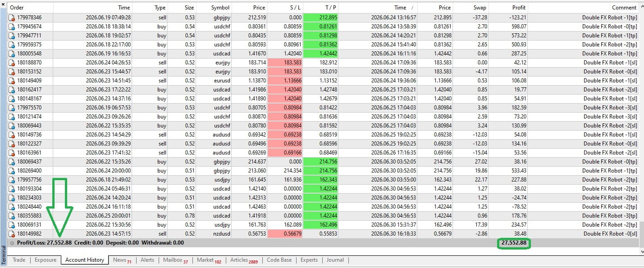Image resolution: width=644 pixels, height=268 pixels.
Task: Click the order icon for 180005548
Action: pos(12,54)
